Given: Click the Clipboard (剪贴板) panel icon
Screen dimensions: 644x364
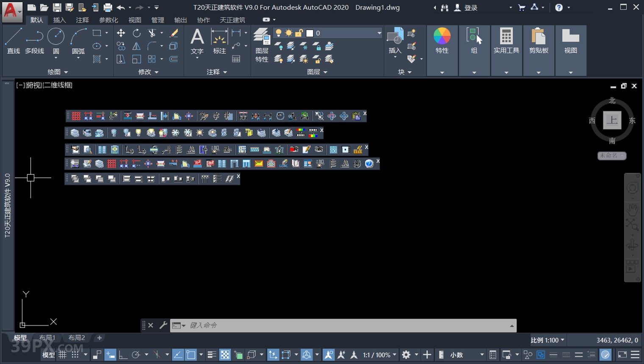Looking at the screenshot, I should point(539,41).
